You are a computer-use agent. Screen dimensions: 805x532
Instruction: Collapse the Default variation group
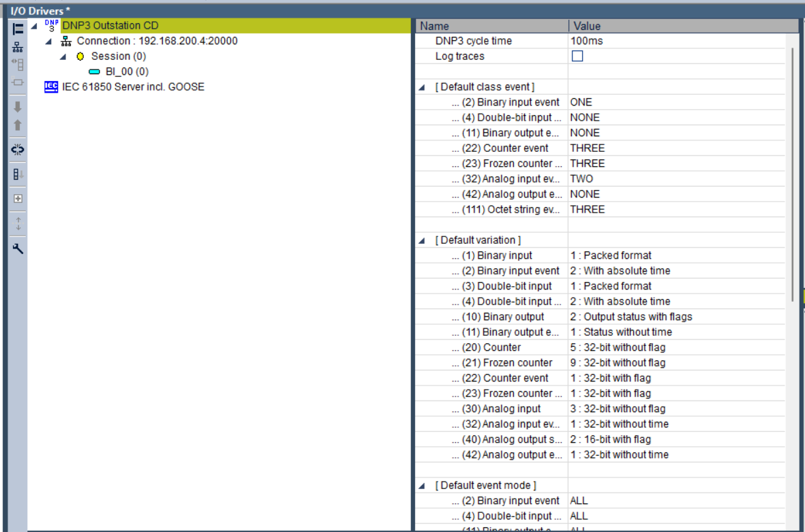[x=422, y=240]
